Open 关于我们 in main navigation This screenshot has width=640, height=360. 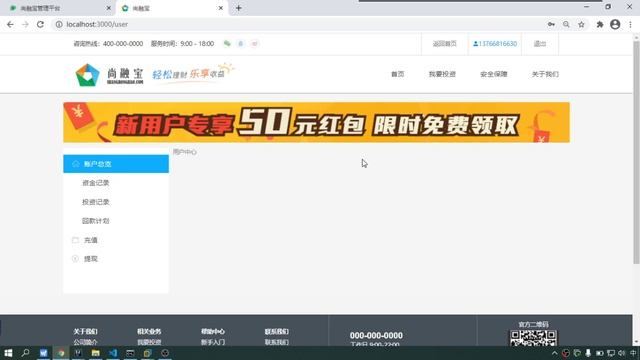pos(545,74)
